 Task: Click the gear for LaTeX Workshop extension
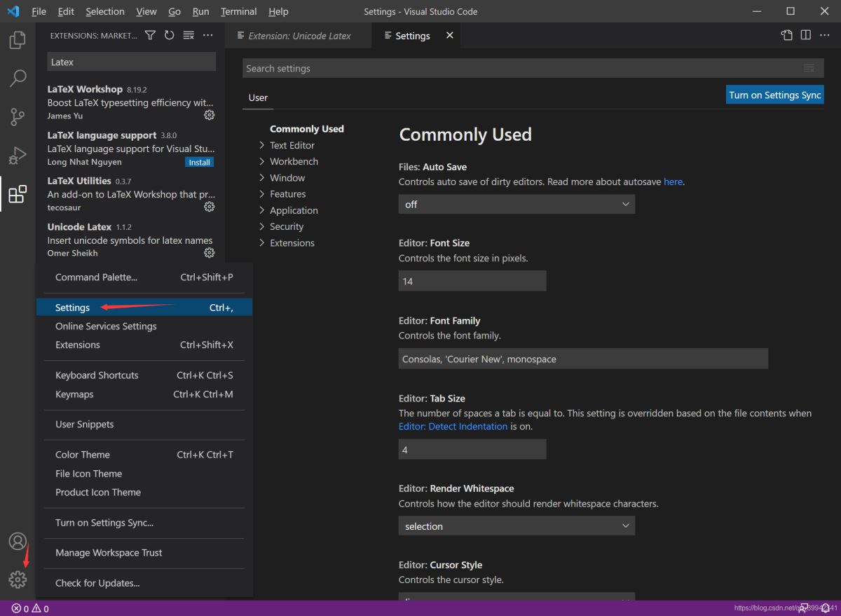tap(209, 115)
